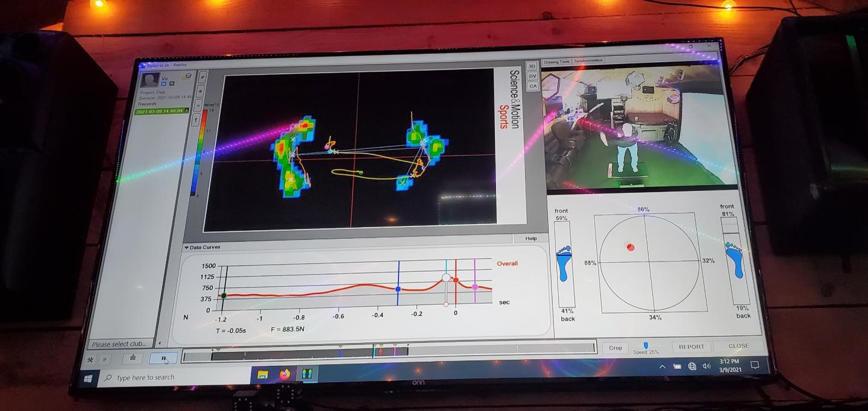Click the top tool button beside pressure map

pos(203,77)
